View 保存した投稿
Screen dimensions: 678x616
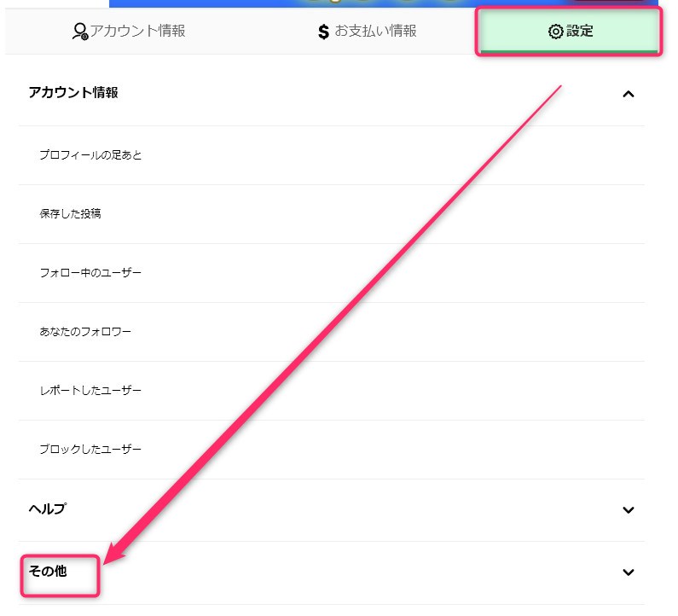pos(70,214)
